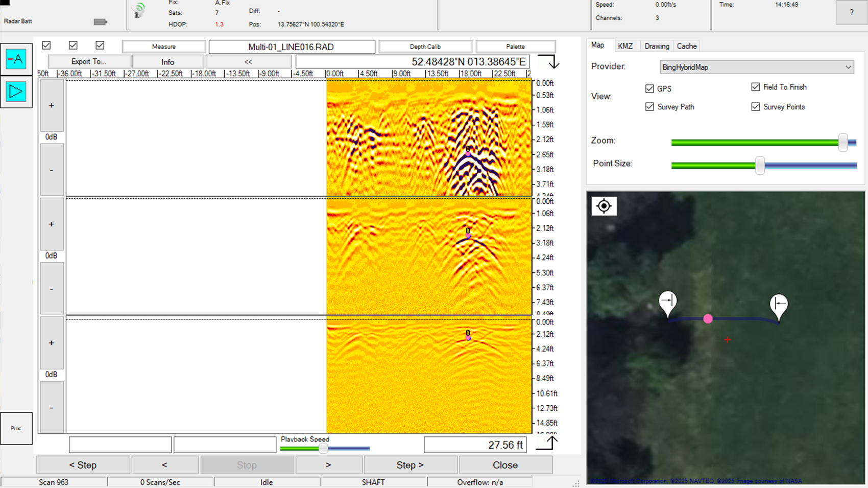This screenshot has height=488, width=868.
Task: Increase gain with the top + button
Action: (x=51, y=105)
